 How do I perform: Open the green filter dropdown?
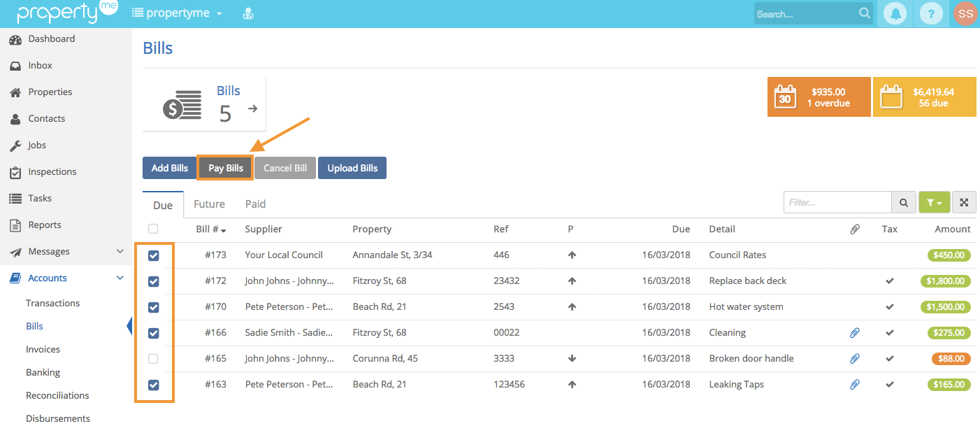point(935,202)
